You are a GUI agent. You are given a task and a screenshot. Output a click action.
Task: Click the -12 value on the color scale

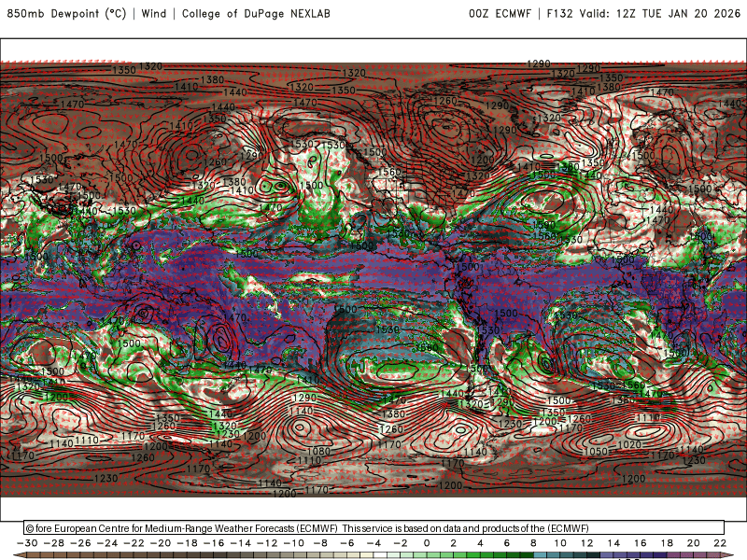(x=267, y=543)
